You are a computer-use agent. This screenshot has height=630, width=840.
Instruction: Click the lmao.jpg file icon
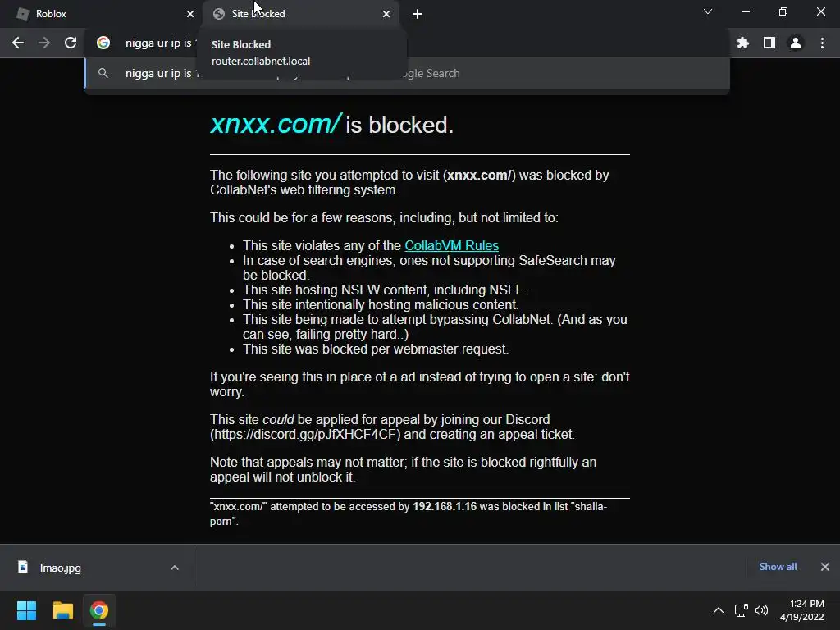pyautogui.click(x=23, y=567)
